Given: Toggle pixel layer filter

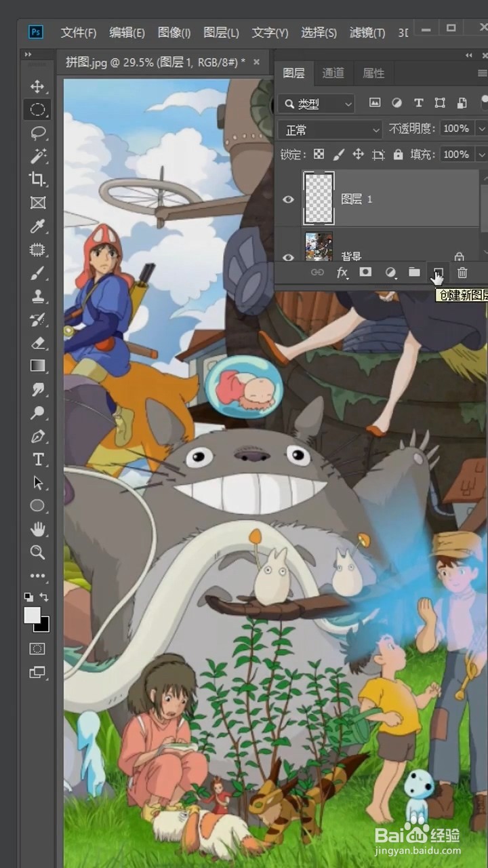Looking at the screenshot, I should (374, 103).
